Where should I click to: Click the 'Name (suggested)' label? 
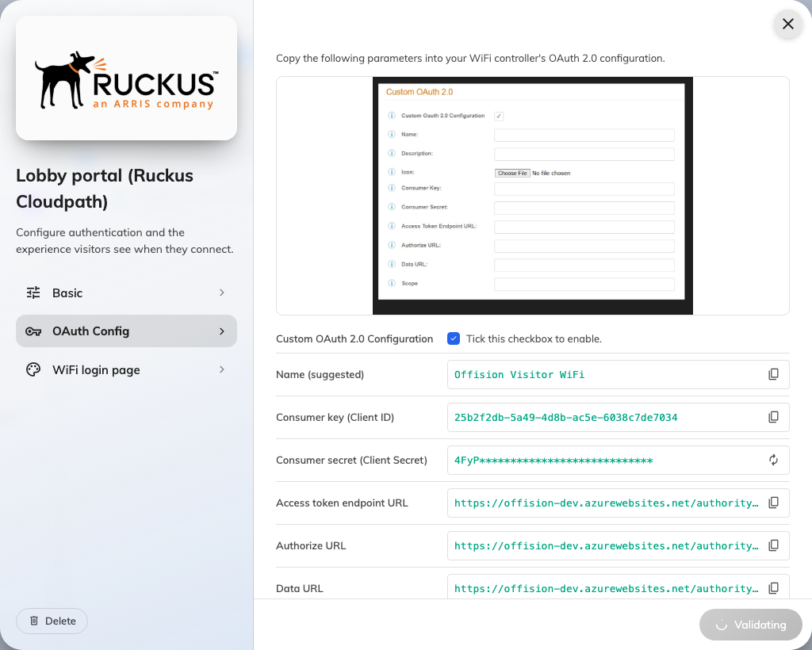tap(320, 374)
